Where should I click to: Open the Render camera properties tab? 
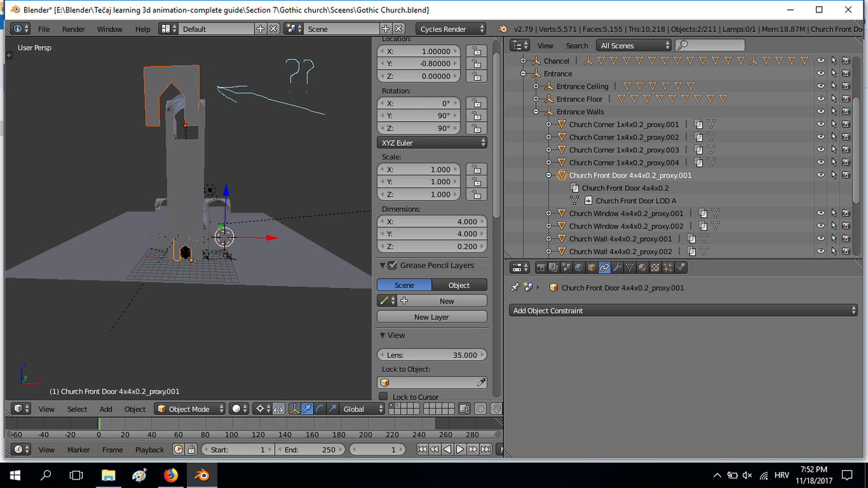540,268
